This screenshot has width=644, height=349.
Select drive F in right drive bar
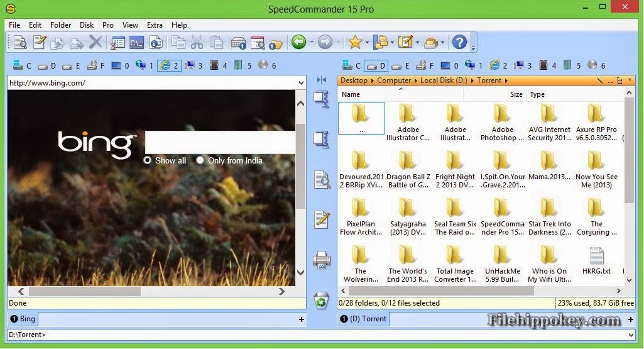click(x=425, y=65)
